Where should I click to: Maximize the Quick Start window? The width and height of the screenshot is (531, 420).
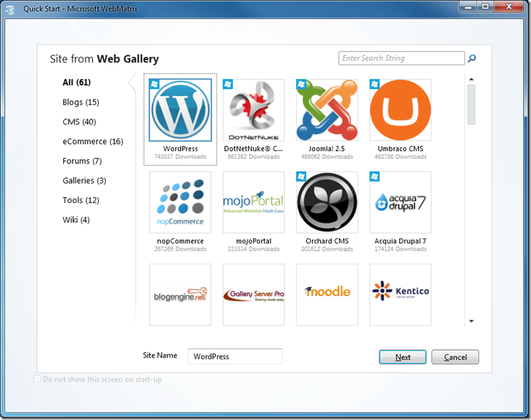tap(485, 7)
